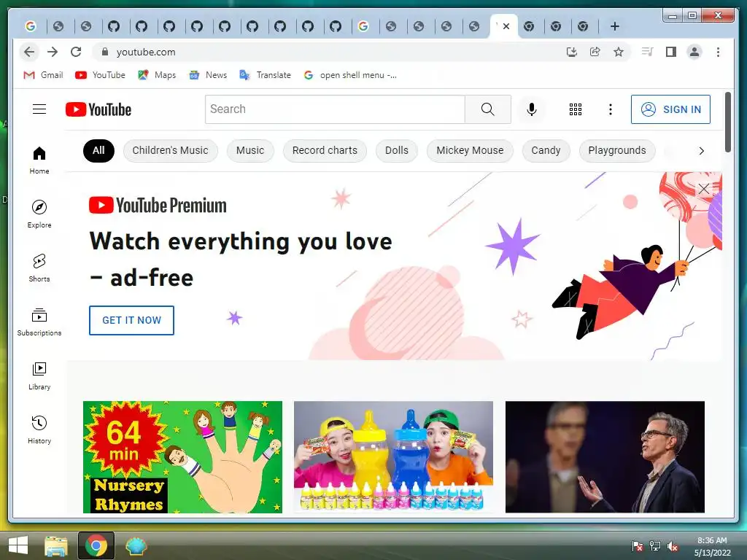This screenshot has height=560, width=747.
Task: Open YouTube bookmark
Action: [100, 75]
